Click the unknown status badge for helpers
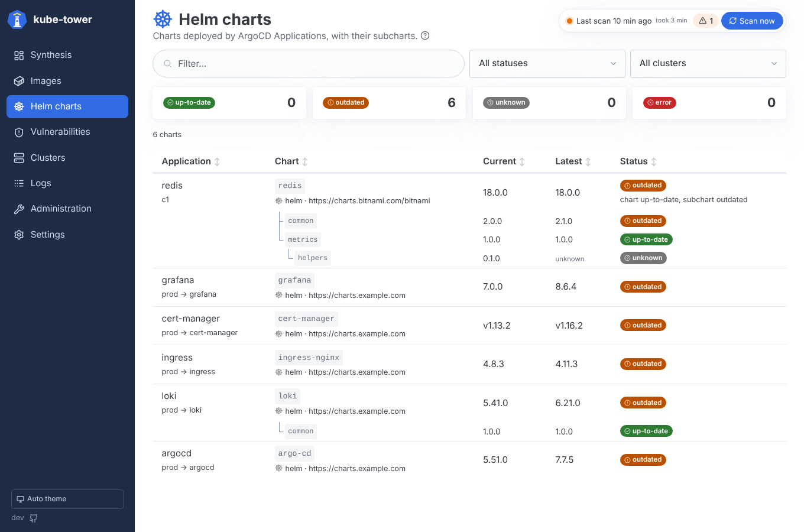Screen dimensions: 804x532 click(x=643, y=258)
